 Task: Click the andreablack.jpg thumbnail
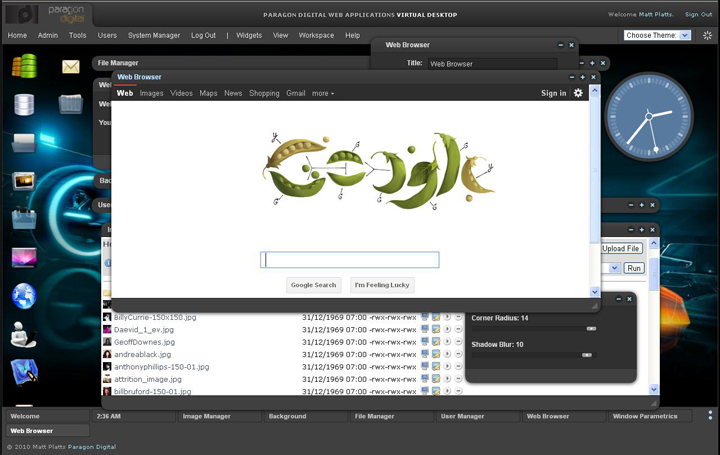coord(107,354)
